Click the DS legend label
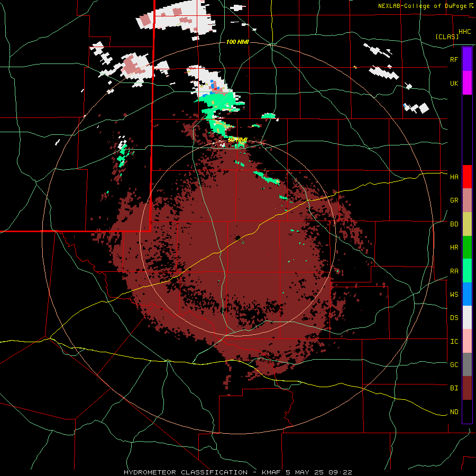Viewport: 476px width, 476px height. pos(454,318)
